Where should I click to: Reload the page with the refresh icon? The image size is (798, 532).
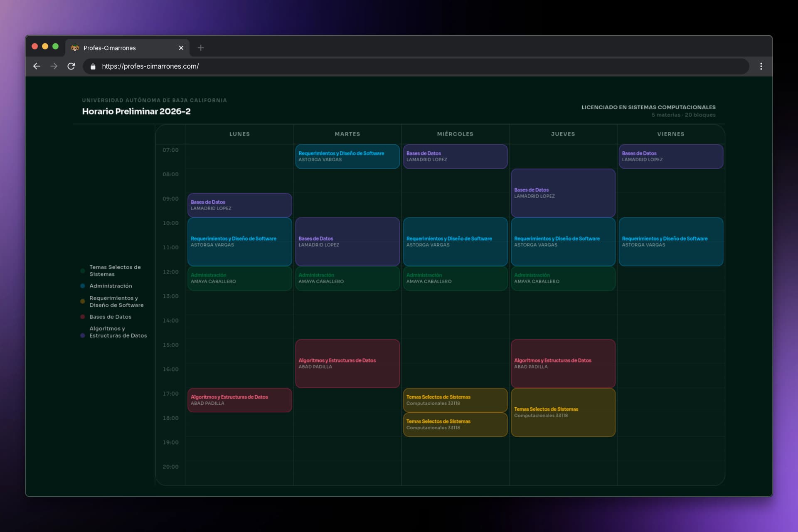[71, 66]
